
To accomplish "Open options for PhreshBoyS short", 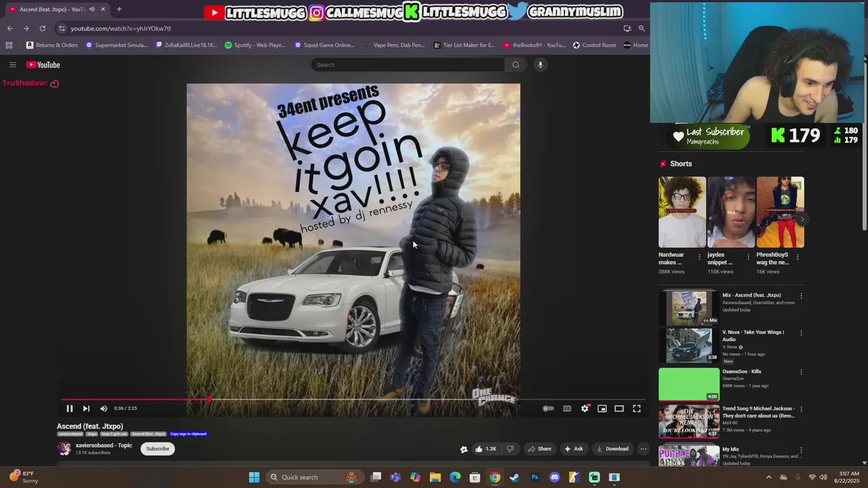I will [797, 257].
